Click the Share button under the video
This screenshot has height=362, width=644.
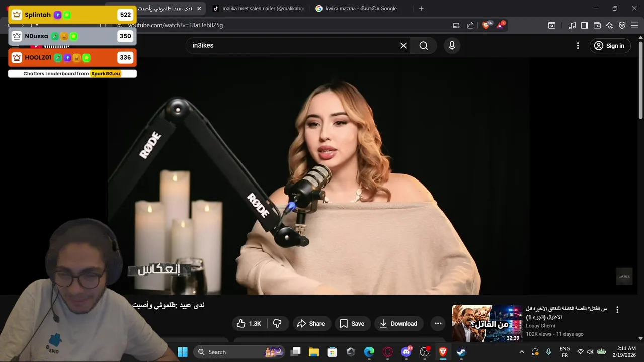click(311, 324)
